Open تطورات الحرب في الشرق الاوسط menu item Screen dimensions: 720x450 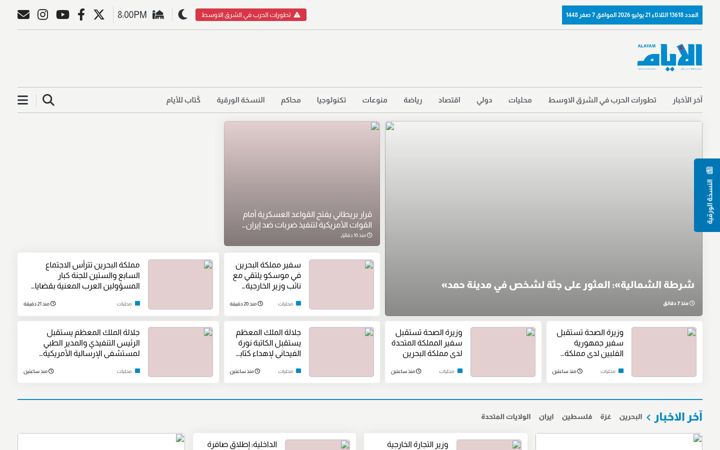[x=602, y=100]
